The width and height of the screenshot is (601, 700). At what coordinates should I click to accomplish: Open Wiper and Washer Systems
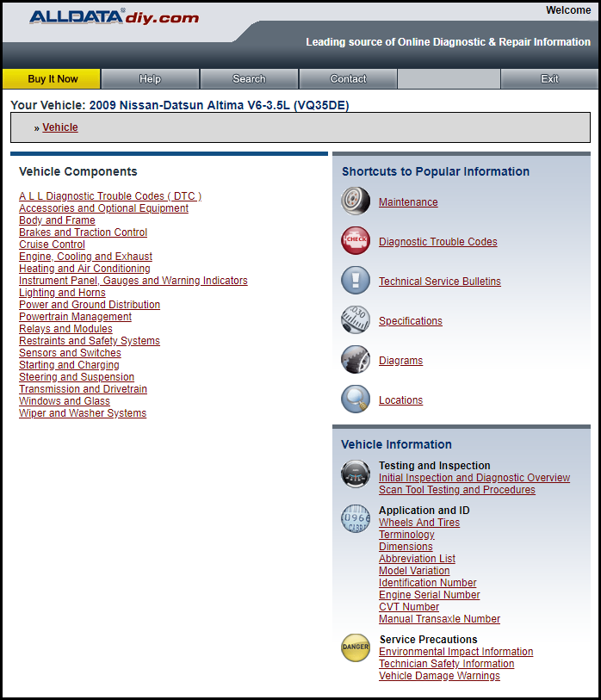click(83, 413)
